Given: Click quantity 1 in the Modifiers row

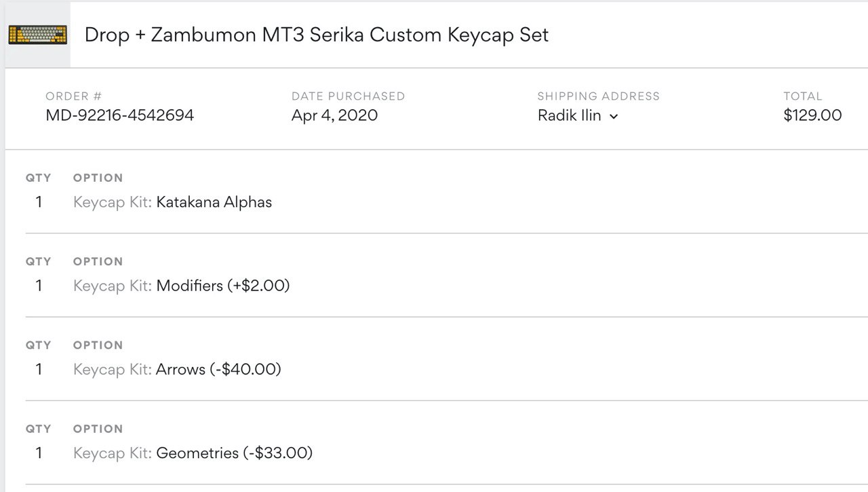Looking at the screenshot, I should pos(39,286).
